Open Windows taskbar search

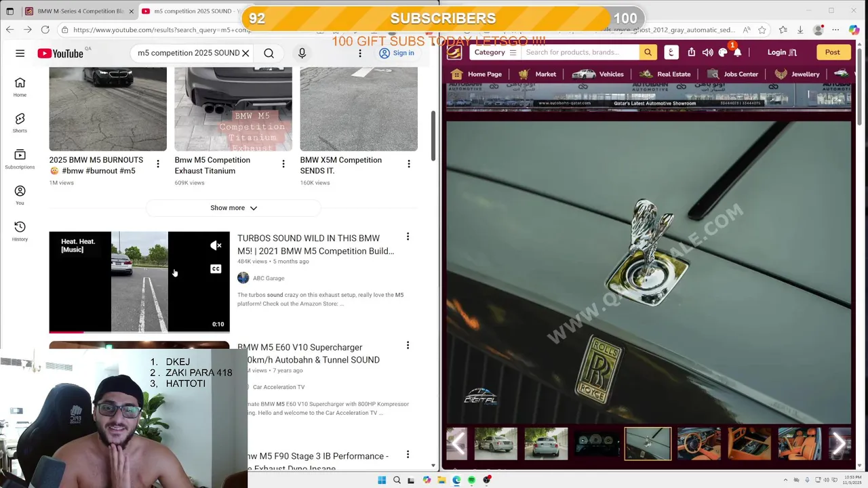pos(397,480)
